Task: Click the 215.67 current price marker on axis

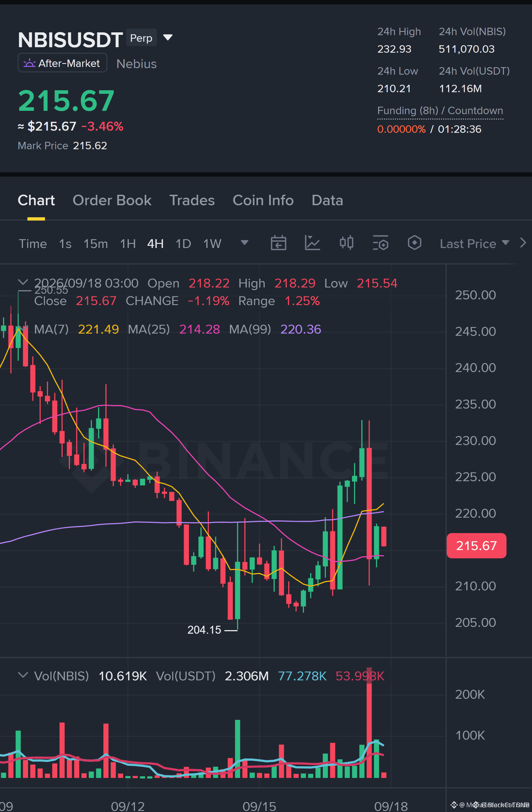Action: point(476,546)
